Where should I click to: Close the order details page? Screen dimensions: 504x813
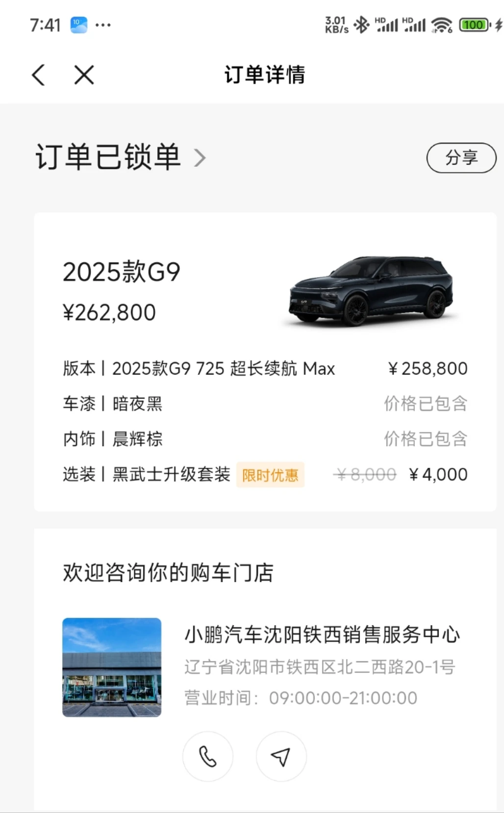click(x=84, y=75)
